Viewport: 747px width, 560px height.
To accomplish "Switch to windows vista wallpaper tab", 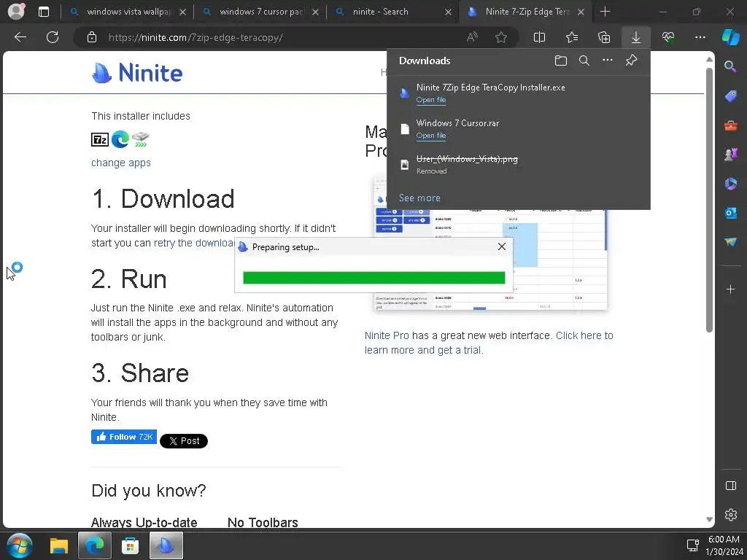I will [128, 12].
